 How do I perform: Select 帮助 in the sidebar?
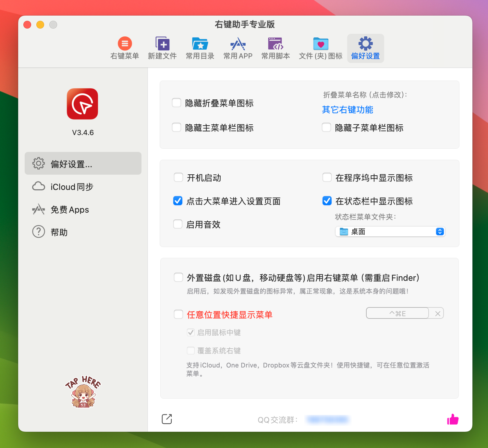(x=83, y=232)
